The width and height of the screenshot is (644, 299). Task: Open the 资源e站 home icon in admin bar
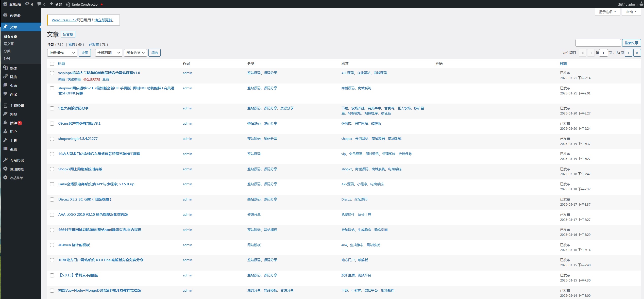5,4
